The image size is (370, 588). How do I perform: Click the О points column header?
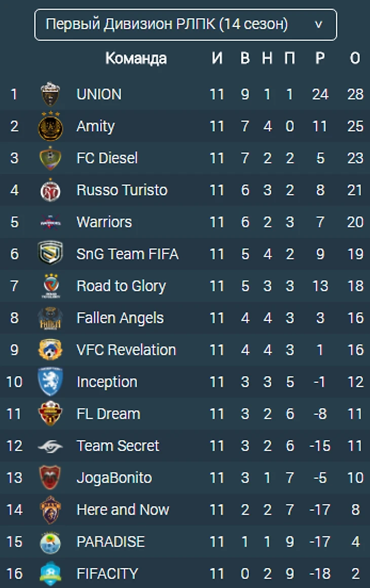(x=355, y=58)
